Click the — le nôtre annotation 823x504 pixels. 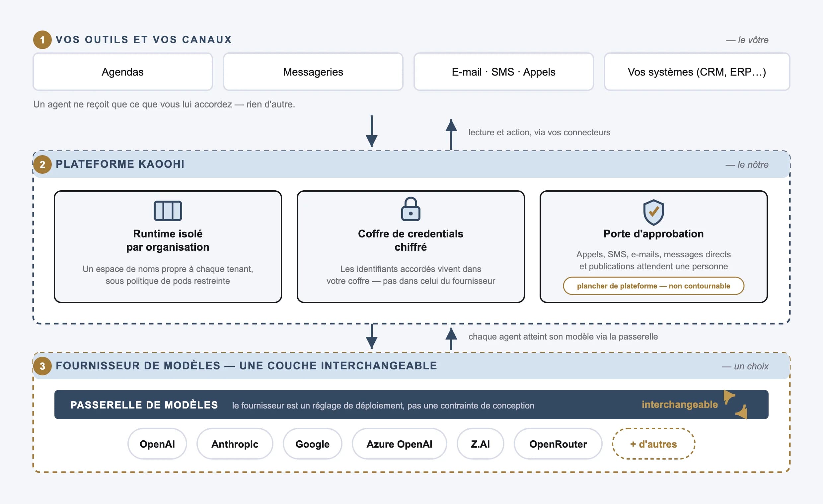(747, 164)
